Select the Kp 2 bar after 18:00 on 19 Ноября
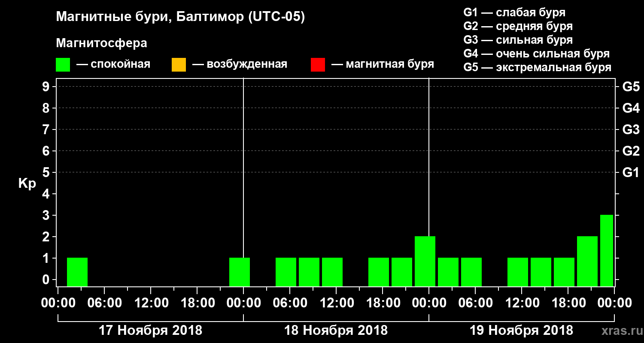 click(x=587, y=261)
